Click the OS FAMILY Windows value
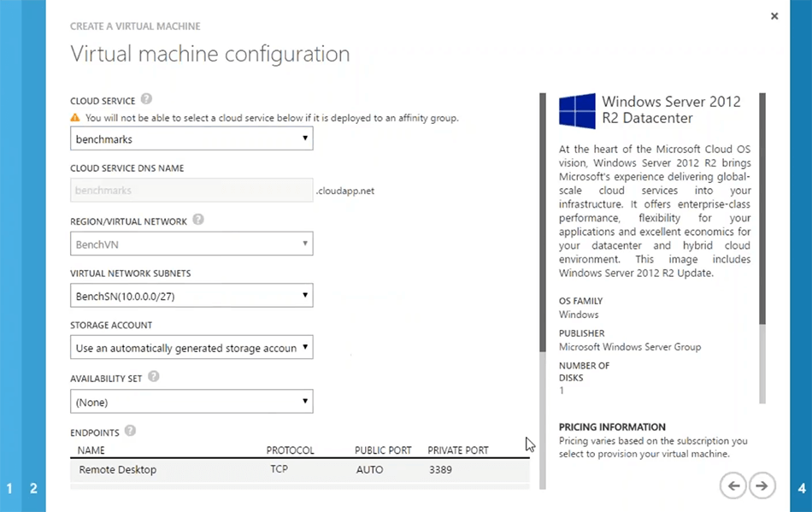Image resolution: width=812 pixels, height=512 pixels. [x=579, y=315]
